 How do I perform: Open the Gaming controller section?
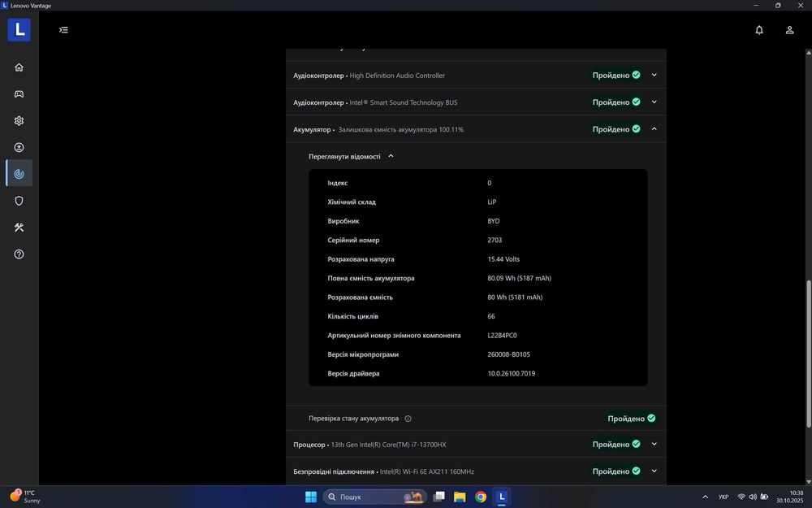pos(19,93)
